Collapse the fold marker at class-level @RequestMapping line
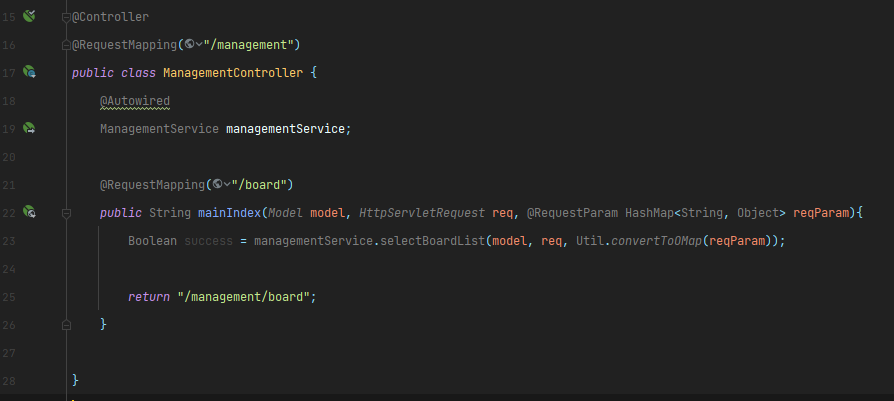The height and width of the screenshot is (401, 894). 66,45
